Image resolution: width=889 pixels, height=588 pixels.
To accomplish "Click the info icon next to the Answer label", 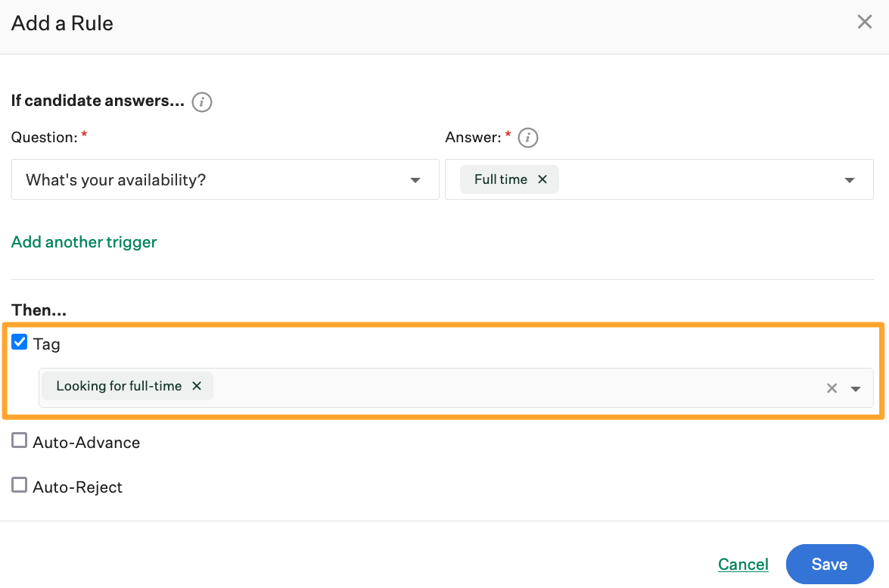I will point(527,137).
